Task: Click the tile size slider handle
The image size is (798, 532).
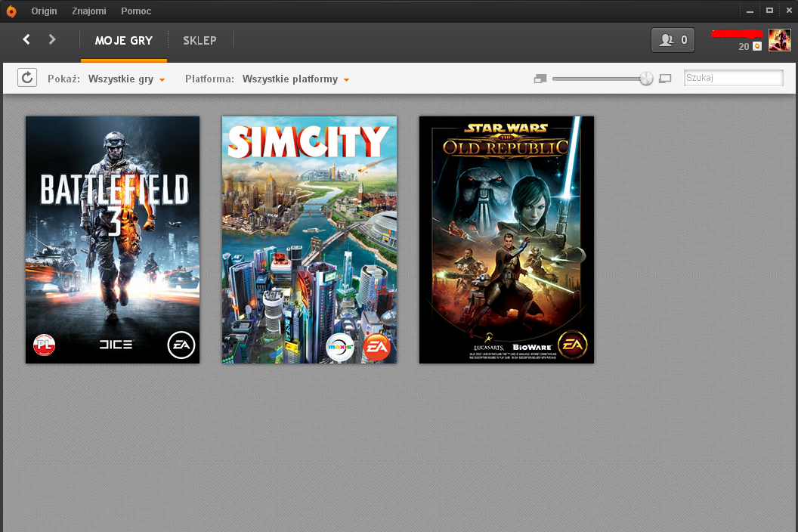Action: (646, 79)
